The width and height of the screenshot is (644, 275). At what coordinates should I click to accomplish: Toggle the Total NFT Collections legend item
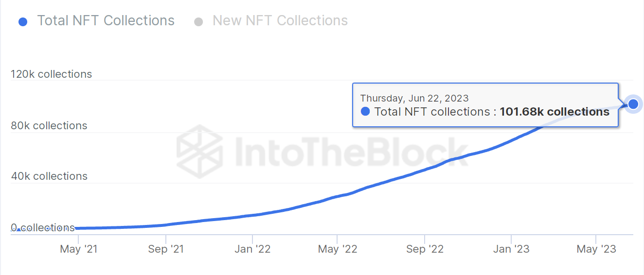[x=96, y=21]
